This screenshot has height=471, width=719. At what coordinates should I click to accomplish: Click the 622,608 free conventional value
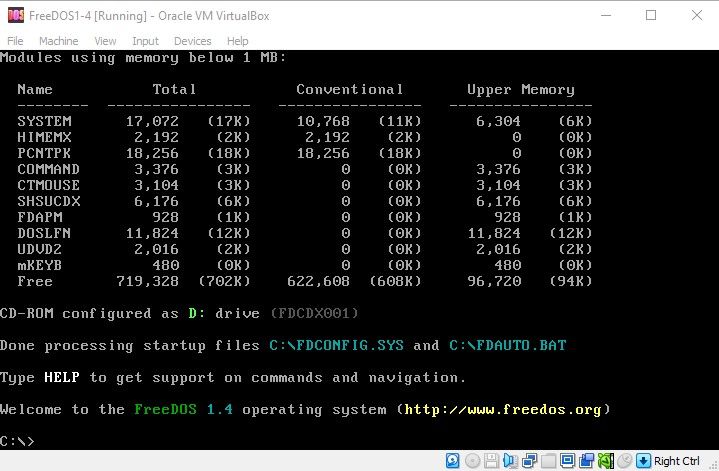click(x=318, y=281)
